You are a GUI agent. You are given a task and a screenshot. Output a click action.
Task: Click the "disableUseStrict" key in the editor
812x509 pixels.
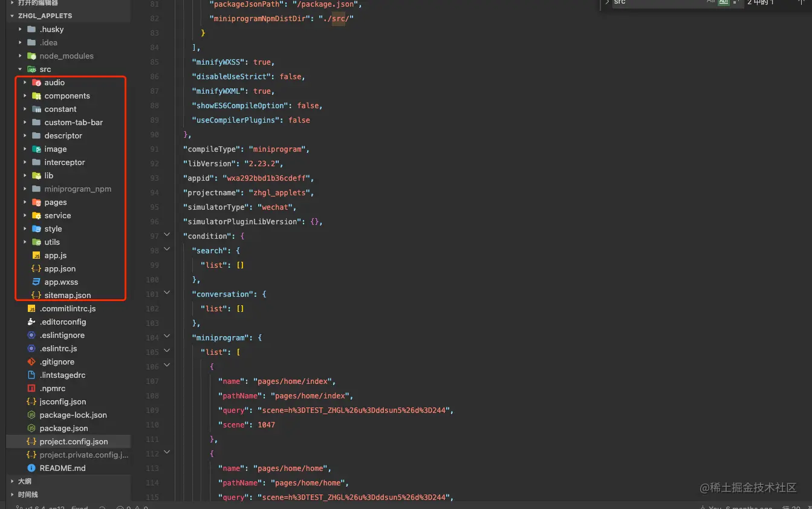click(x=232, y=77)
